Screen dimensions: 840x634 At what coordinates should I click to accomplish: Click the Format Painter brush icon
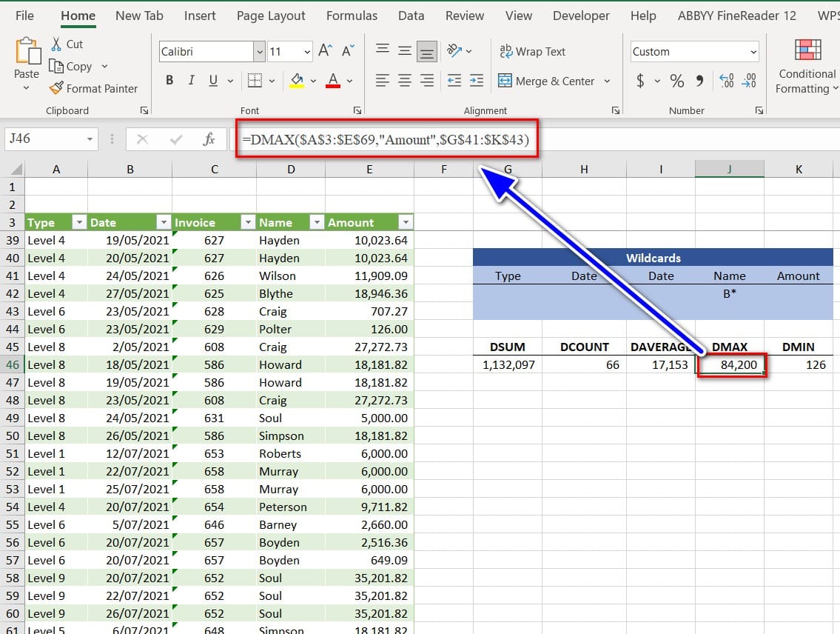56,88
